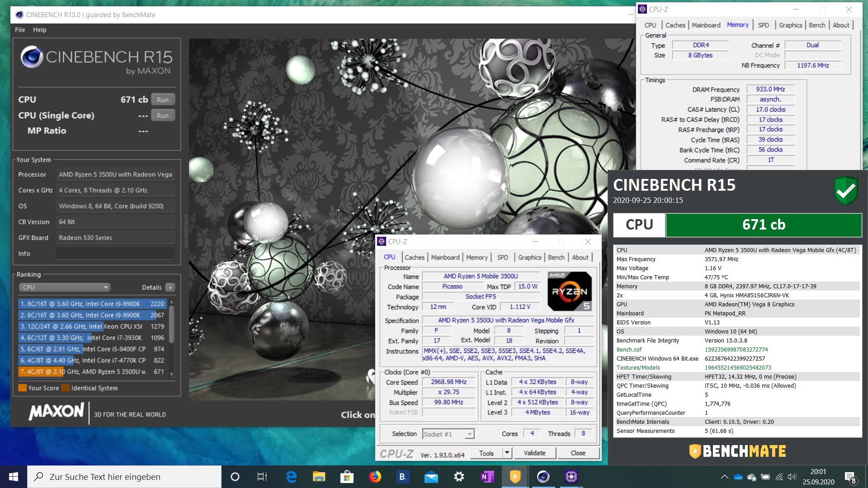Open volume speaker tray icon
868x488 pixels.
(x=792, y=477)
